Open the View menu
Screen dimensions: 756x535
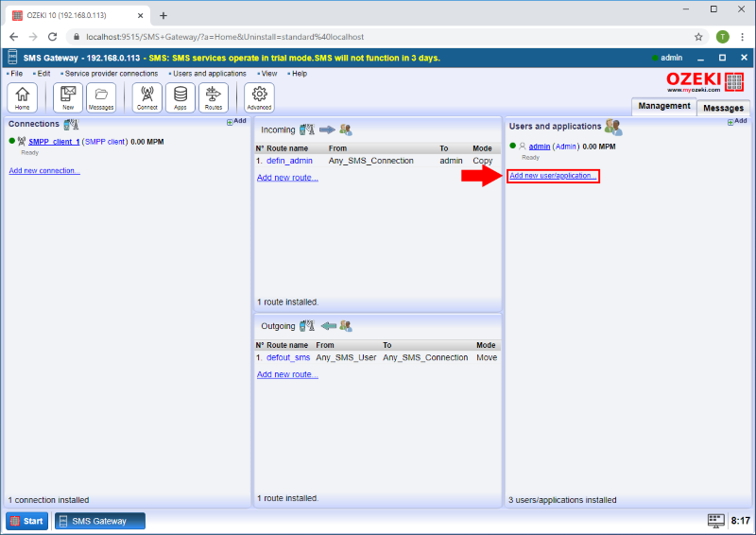point(269,74)
